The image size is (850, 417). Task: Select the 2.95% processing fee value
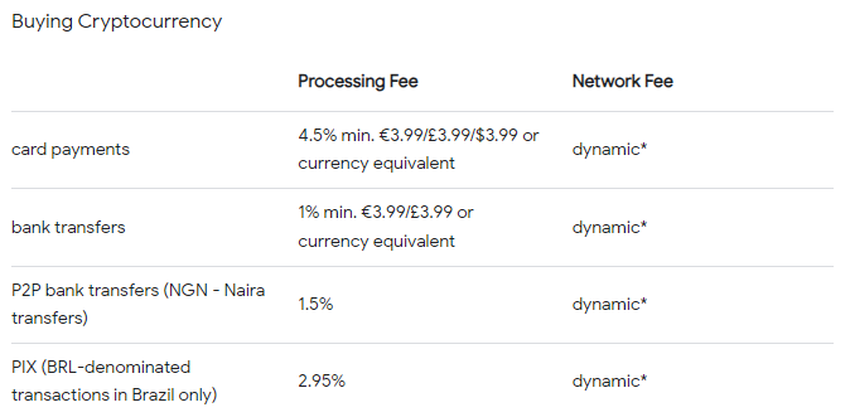coord(322,381)
